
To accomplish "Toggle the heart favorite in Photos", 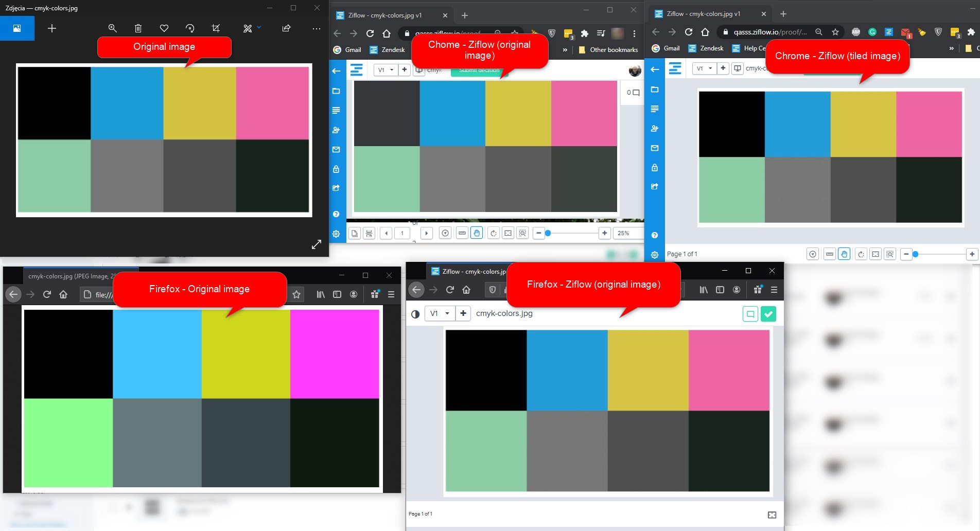I will (x=164, y=28).
